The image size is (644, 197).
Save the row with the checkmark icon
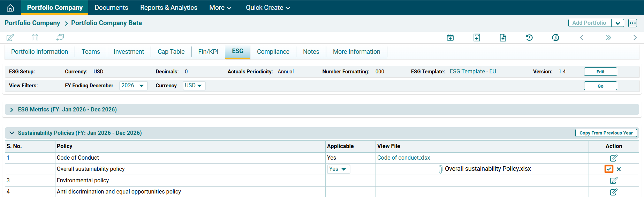point(609,169)
